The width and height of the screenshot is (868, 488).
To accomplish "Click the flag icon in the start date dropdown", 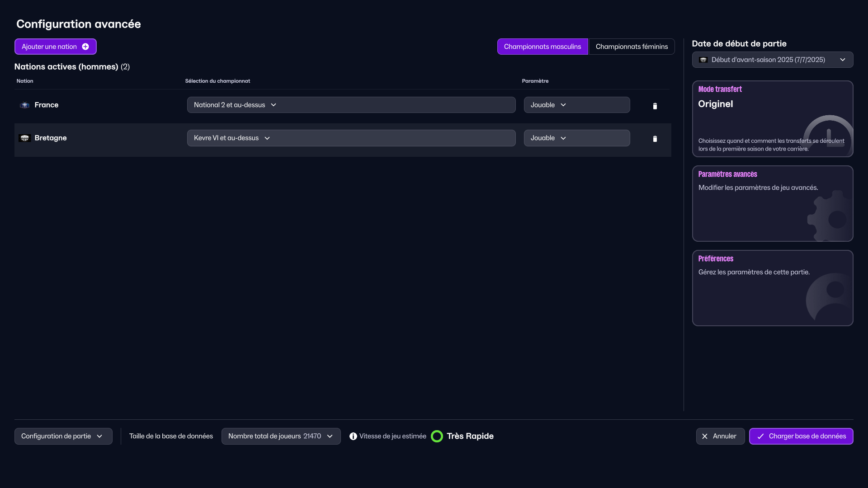I will pos(703,60).
